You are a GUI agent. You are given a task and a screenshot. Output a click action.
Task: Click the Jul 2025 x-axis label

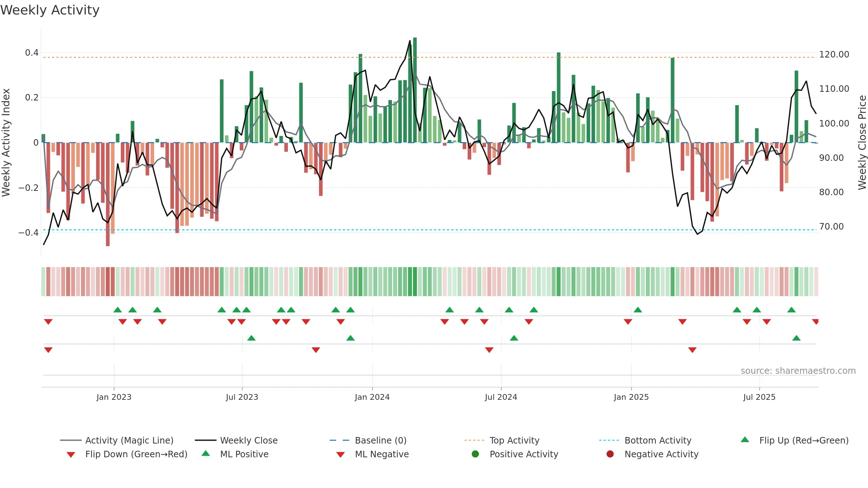(x=759, y=397)
